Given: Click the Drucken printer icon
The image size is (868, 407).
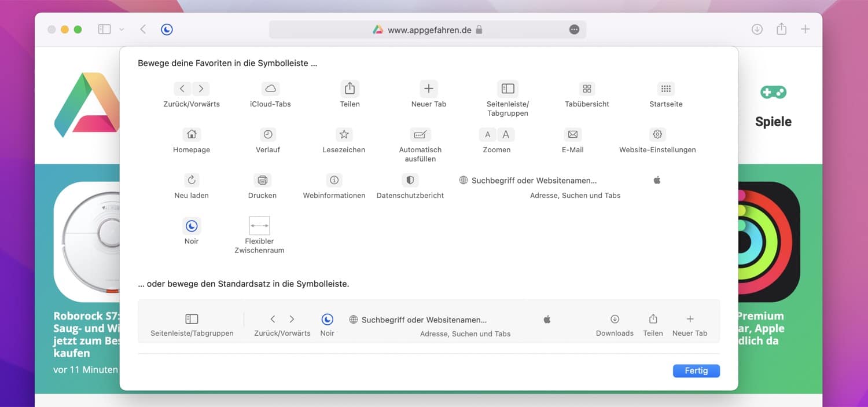Looking at the screenshot, I should click(x=262, y=180).
